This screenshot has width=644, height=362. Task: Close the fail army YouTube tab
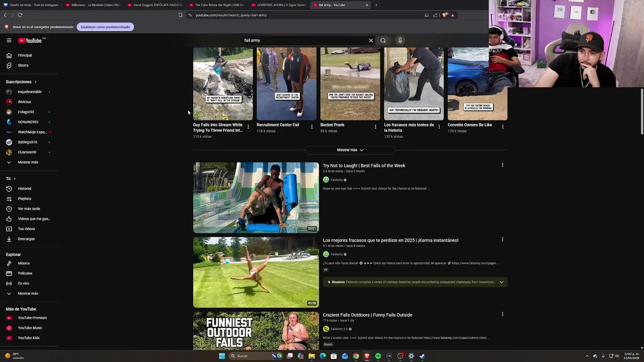coord(367,5)
